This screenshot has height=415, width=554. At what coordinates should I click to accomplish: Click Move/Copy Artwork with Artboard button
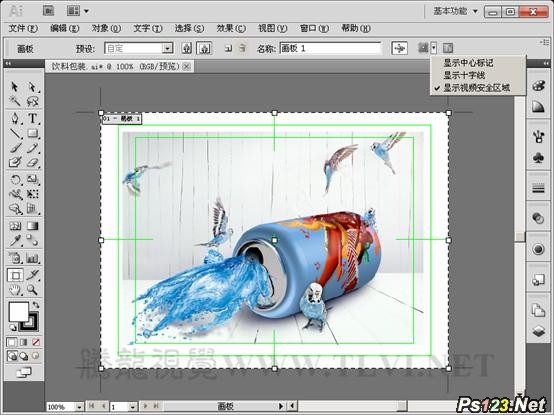pyautogui.click(x=400, y=48)
